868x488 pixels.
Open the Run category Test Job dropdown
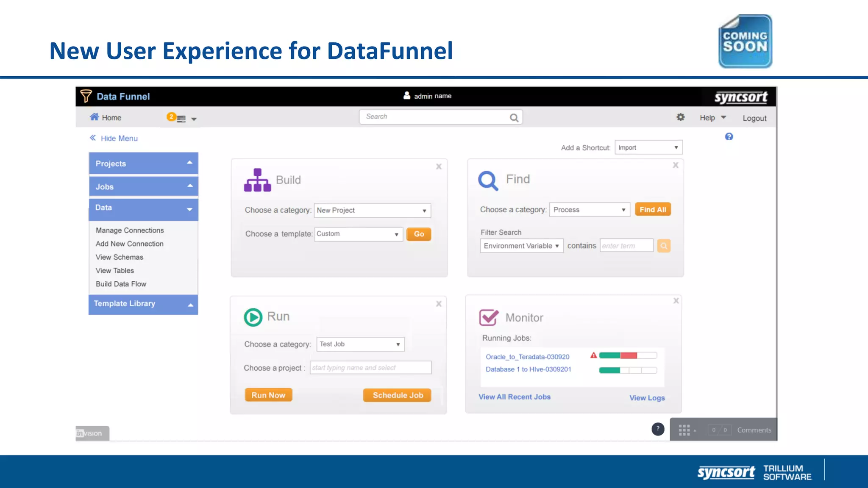pyautogui.click(x=361, y=344)
